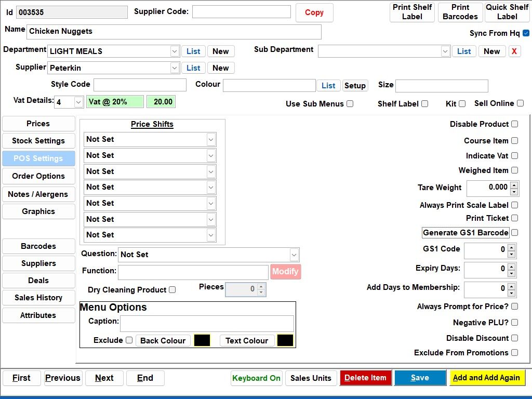This screenshot has width=532, height=399.
Task: Increase the Pieces spinner value
Action: click(261, 287)
